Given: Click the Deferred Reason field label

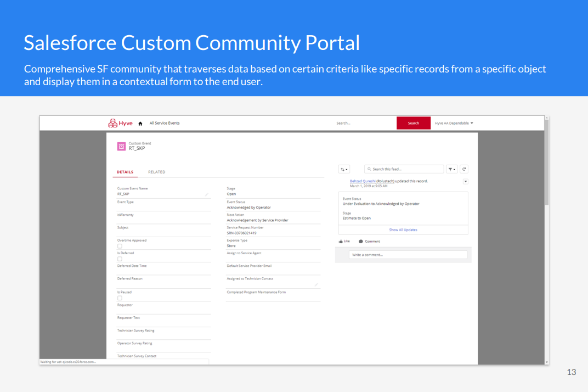Looking at the screenshot, I should click(130, 278).
